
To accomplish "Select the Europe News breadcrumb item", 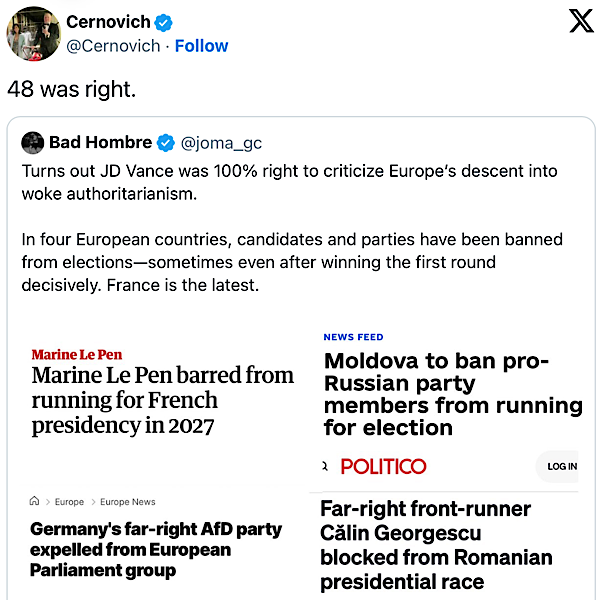I will (x=128, y=502).
